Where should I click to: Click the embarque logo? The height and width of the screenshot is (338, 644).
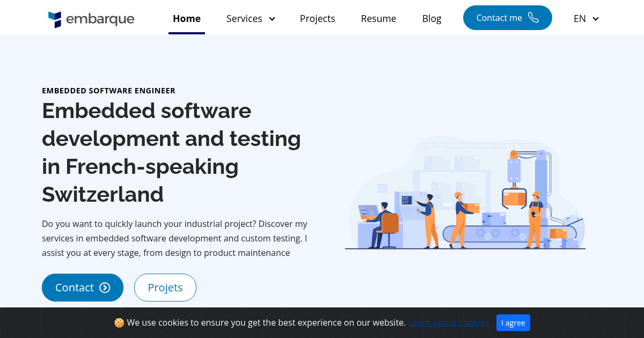coord(91,19)
